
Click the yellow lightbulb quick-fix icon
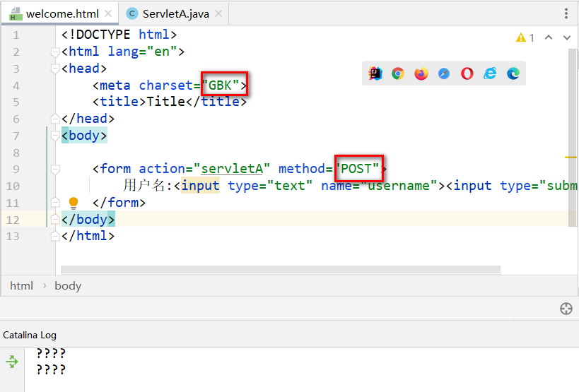point(73,203)
